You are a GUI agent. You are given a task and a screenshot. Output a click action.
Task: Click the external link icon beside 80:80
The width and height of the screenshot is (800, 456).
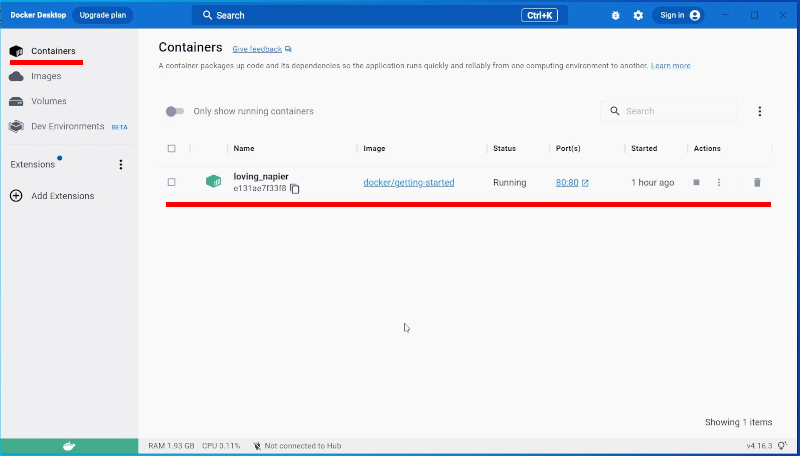coord(585,183)
